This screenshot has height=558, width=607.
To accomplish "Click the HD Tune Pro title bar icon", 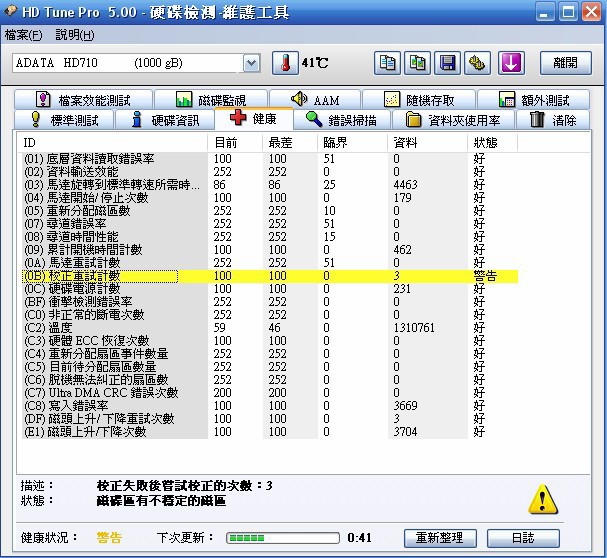I will tap(10, 11).
